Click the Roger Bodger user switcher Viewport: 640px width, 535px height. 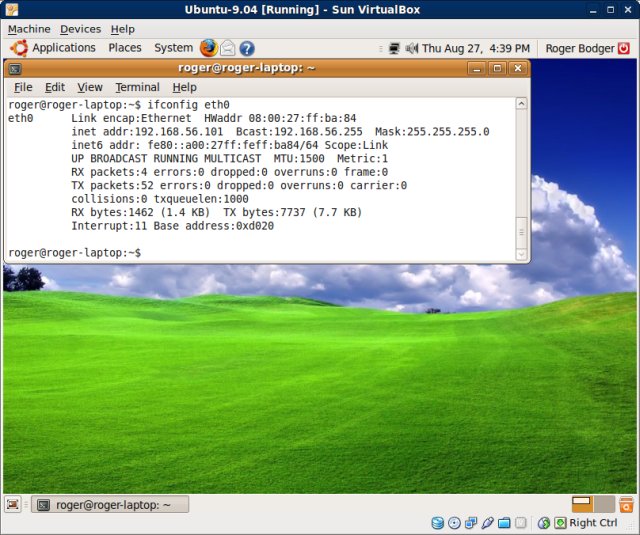click(x=580, y=49)
